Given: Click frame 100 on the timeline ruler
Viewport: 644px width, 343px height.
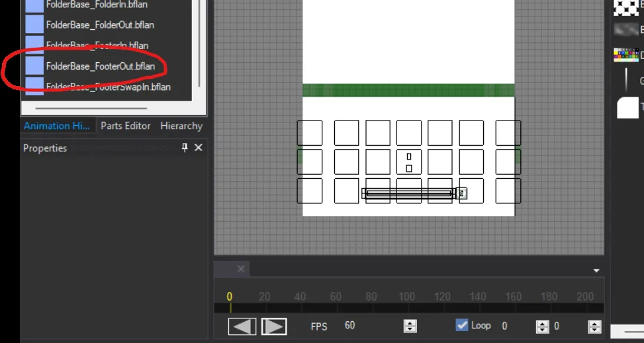Looking at the screenshot, I should [406, 297].
